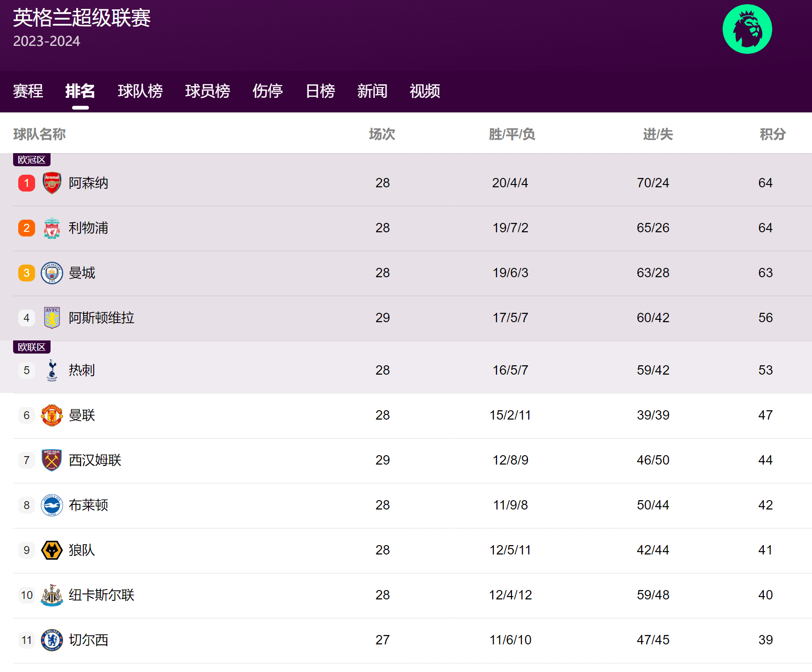Click the Tottenham cockerel crest

[52, 370]
